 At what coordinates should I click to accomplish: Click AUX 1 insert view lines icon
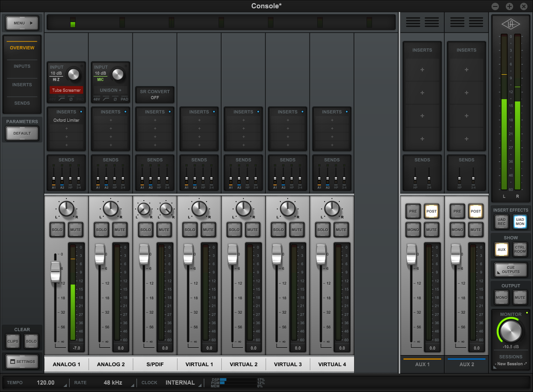pyautogui.click(x=422, y=23)
